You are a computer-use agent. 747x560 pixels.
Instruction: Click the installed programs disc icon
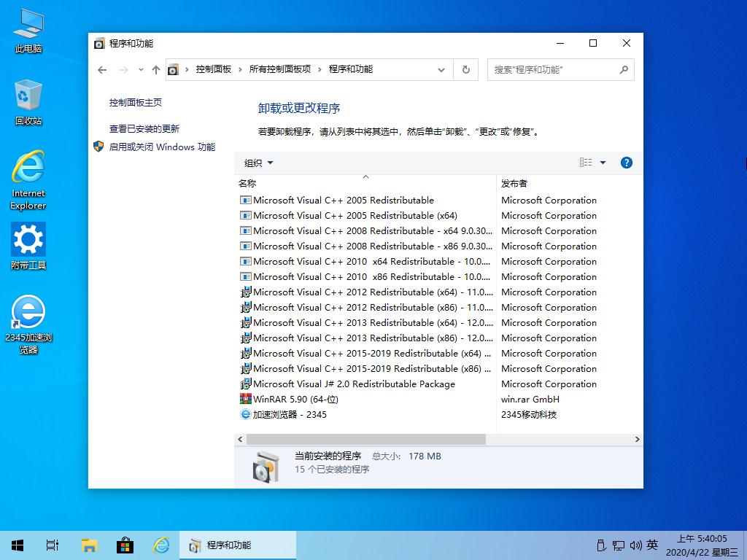click(266, 466)
